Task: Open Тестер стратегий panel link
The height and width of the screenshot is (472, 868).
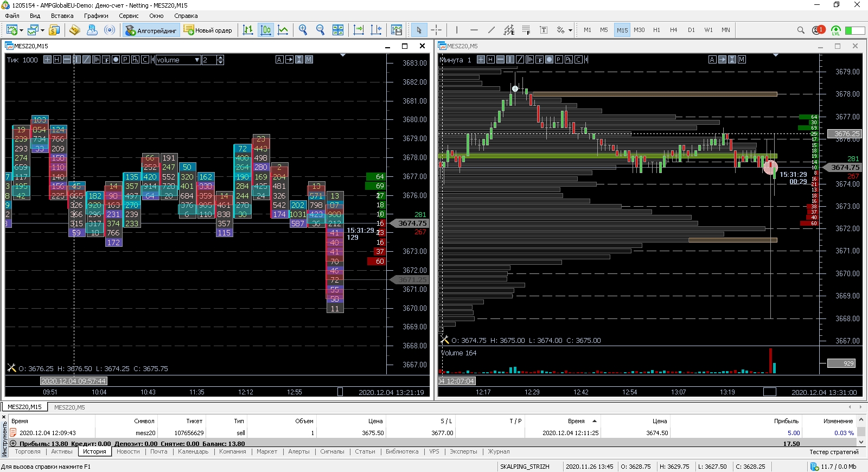Action: (x=834, y=452)
